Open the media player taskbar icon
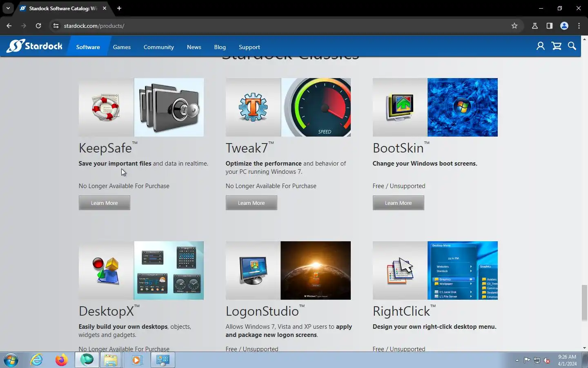Screen dimensions: 588x368 pyautogui.click(x=136, y=360)
